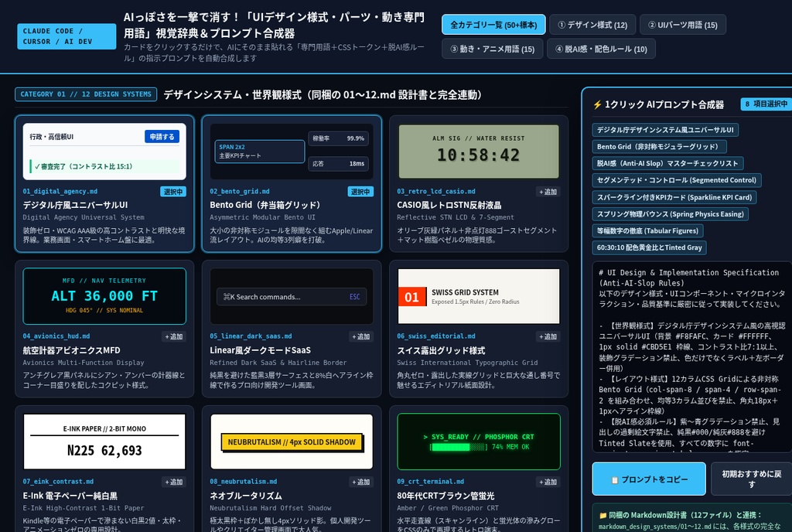
Task: Open the ② UIパーツ用語 (15) tab
Action: [x=682, y=25]
